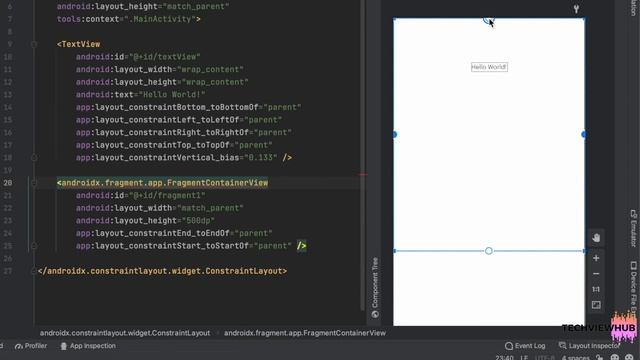The height and width of the screenshot is (360, 640).
Task: Zoom in with the plus icon
Action: pyautogui.click(x=596, y=258)
